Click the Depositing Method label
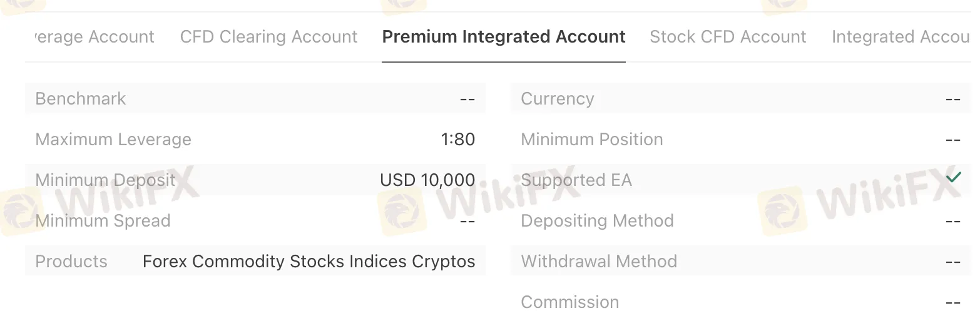The image size is (980, 333). point(597,221)
